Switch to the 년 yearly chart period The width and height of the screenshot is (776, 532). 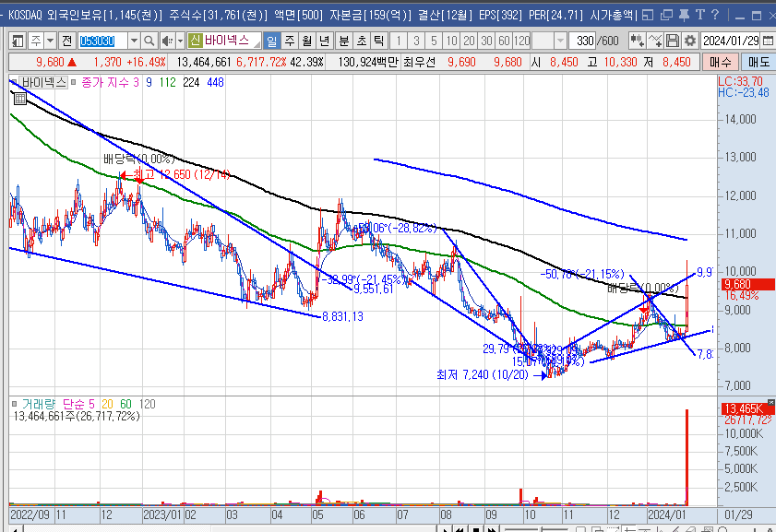point(324,41)
